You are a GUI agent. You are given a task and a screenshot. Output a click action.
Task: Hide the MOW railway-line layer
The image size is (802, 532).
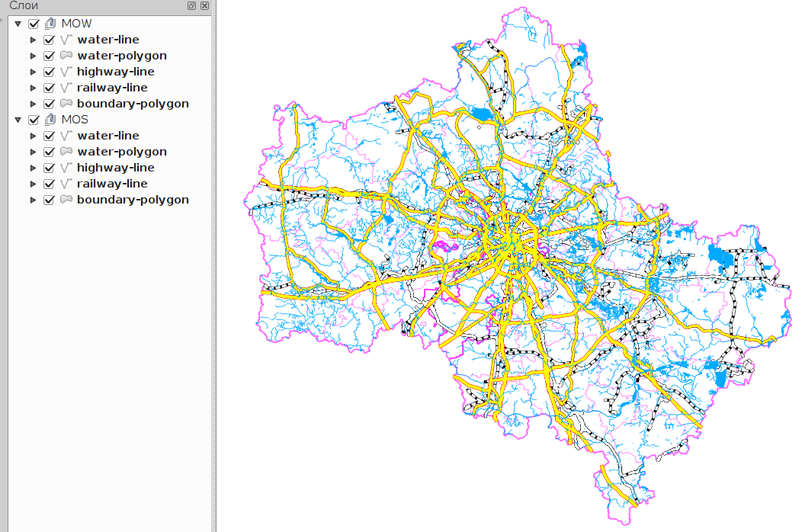[x=49, y=88]
